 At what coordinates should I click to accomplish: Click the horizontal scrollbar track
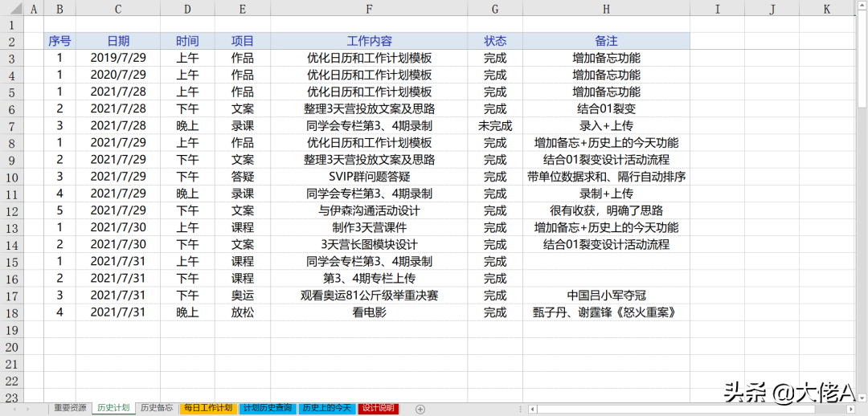pos(692,409)
